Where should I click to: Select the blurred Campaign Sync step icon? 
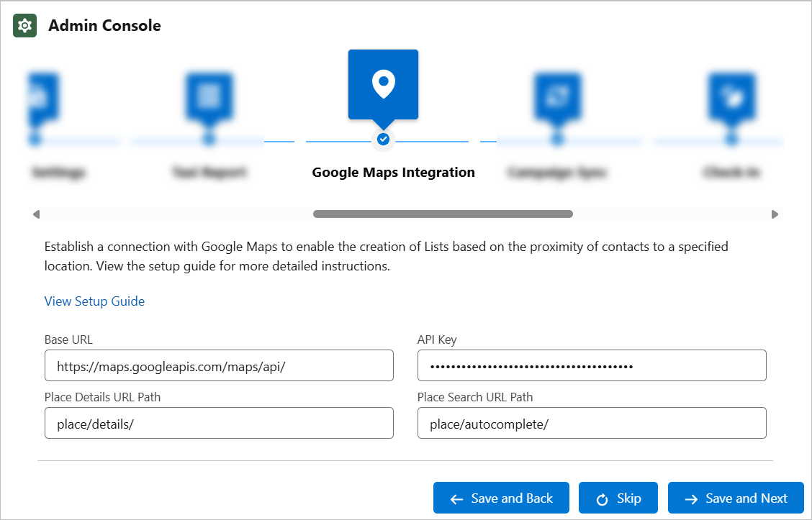tap(557, 95)
